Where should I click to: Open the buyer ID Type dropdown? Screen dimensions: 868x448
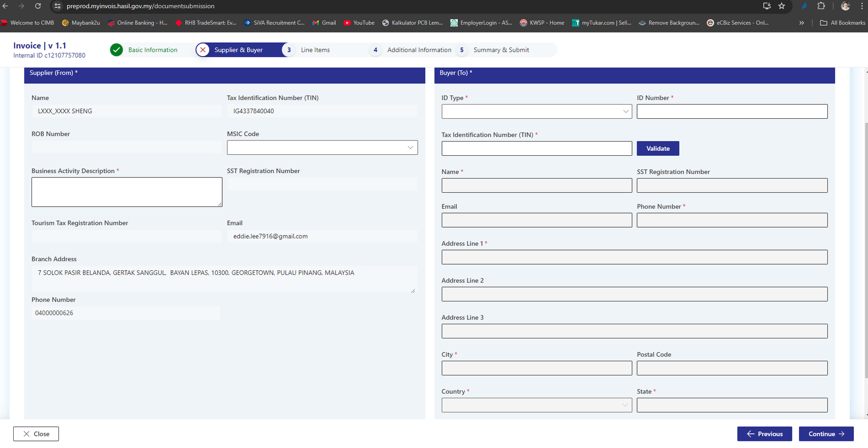click(537, 112)
